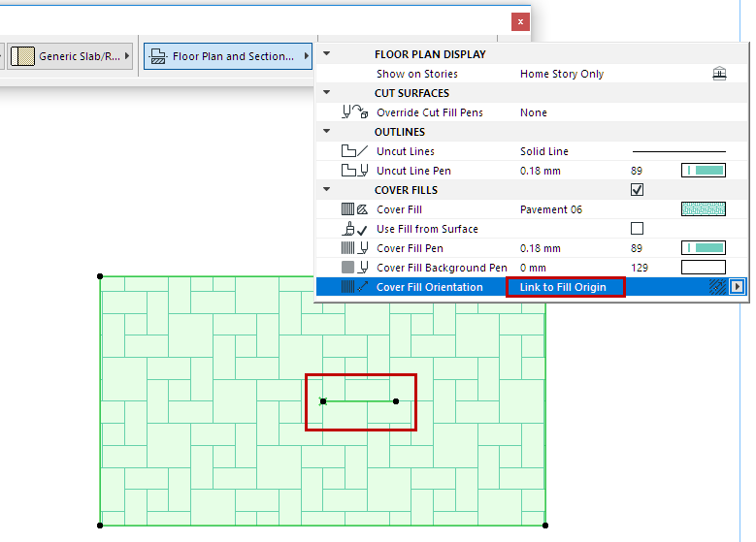Click the Solid Line value

(543, 151)
